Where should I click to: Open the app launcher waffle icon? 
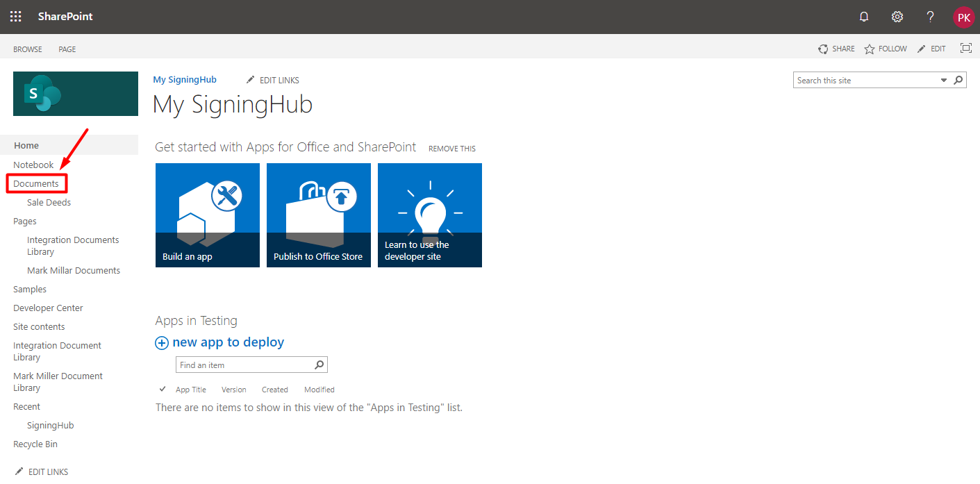(15, 17)
